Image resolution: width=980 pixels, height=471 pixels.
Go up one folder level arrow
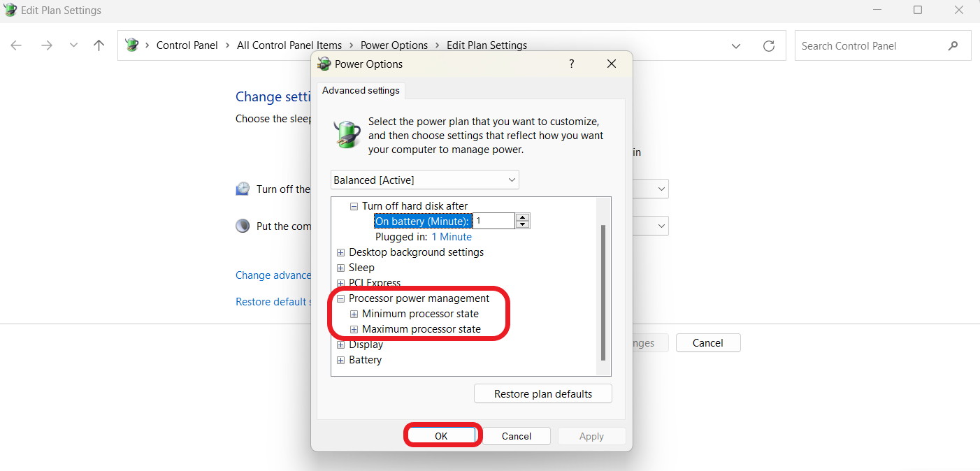pos(99,45)
